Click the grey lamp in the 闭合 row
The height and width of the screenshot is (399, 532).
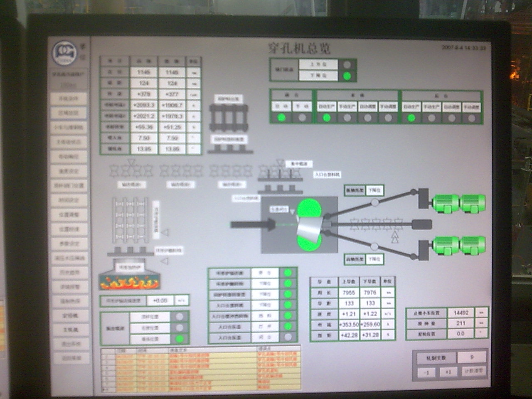(288, 337)
